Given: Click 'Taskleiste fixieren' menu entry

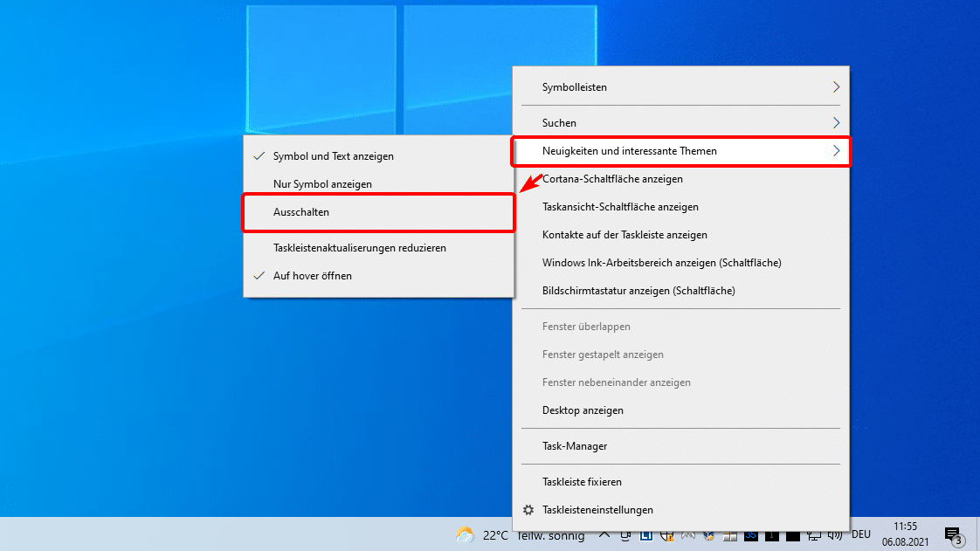Looking at the screenshot, I should click(x=582, y=482).
